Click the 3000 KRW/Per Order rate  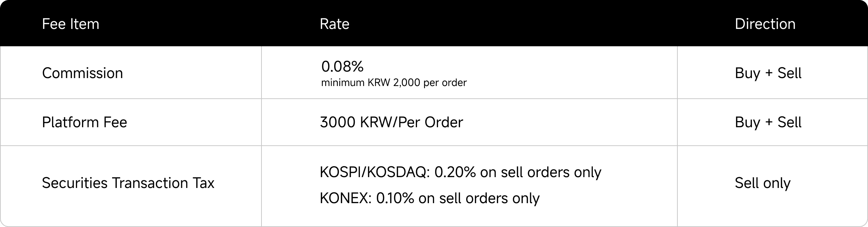pyautogui.click(x=391, y=122)
